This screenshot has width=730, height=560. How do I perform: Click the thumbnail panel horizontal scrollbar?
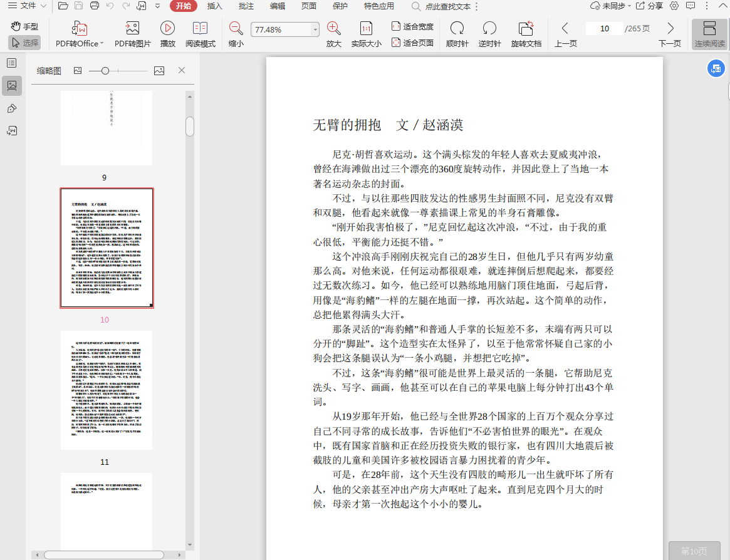point(104,555)
